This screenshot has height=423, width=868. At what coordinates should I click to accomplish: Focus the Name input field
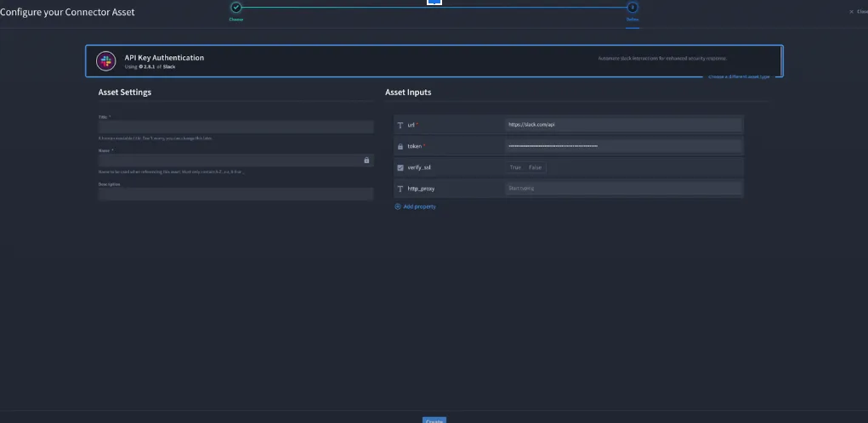pos(235,161)
